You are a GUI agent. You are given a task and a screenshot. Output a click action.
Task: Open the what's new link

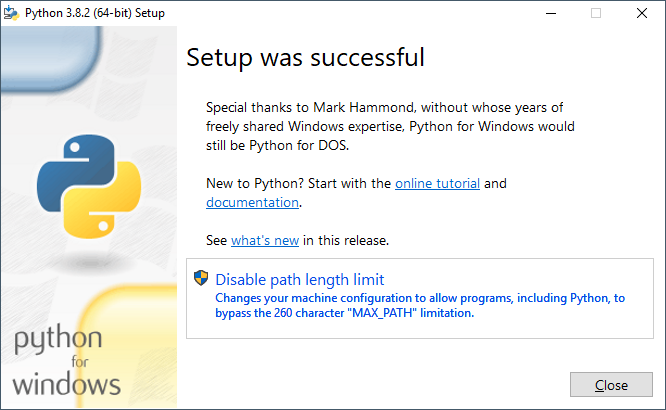[265, 240]
